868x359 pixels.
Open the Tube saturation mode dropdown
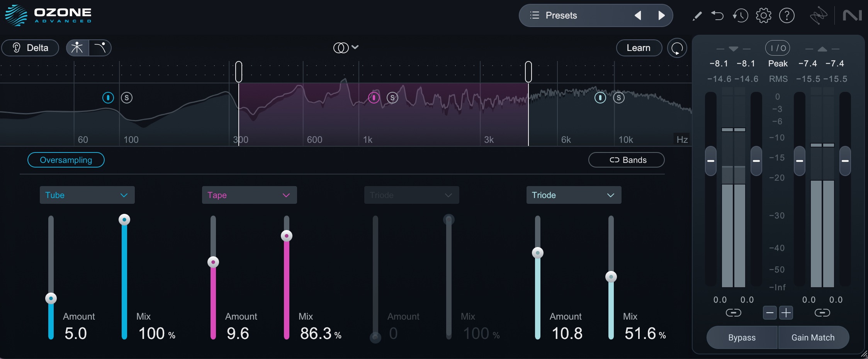[x=87, y=195]
